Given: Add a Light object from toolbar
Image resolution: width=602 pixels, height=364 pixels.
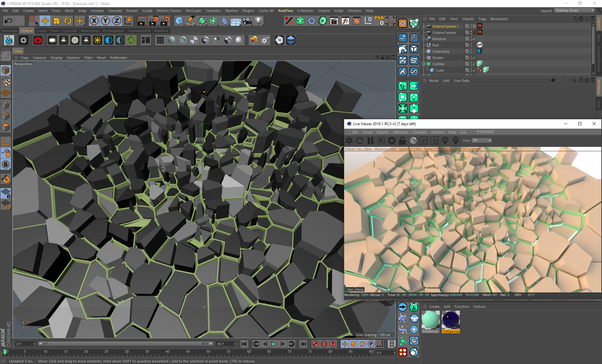Looking at the screenshot, I should click(x=258, y=21).
